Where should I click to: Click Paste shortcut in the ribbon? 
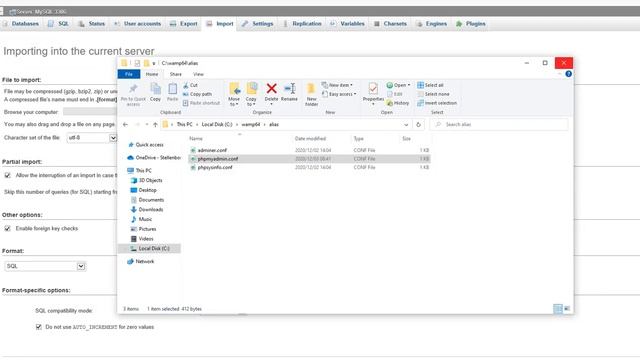[x=201, y=103]
